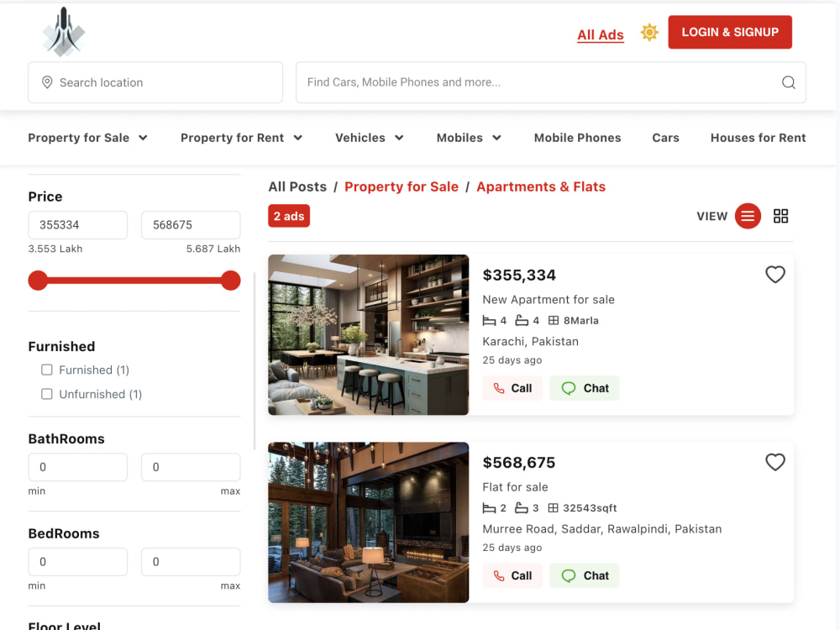This screenshot has width=840, height=630.
Task: Open Houses for Rent category
Action: 758,138
